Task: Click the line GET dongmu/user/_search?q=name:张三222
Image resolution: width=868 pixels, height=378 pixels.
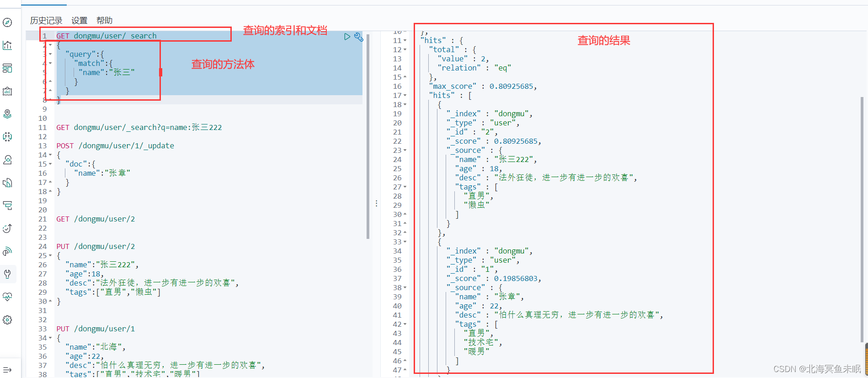Action: pos(139,127)
